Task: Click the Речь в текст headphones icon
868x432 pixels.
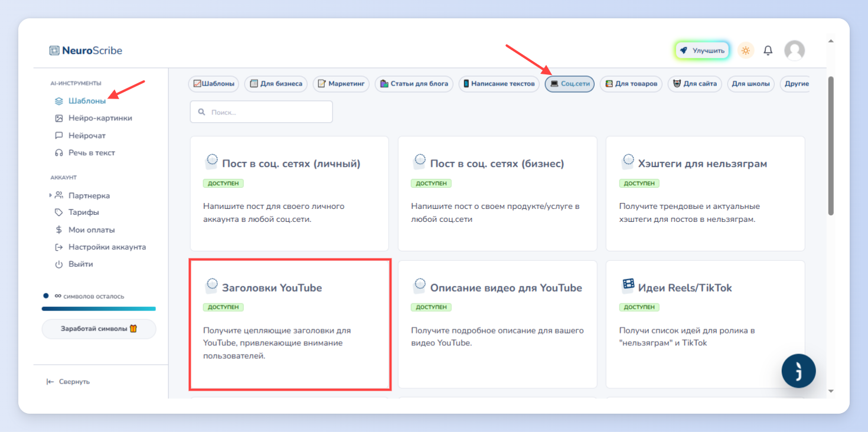Action: [59, 152]
